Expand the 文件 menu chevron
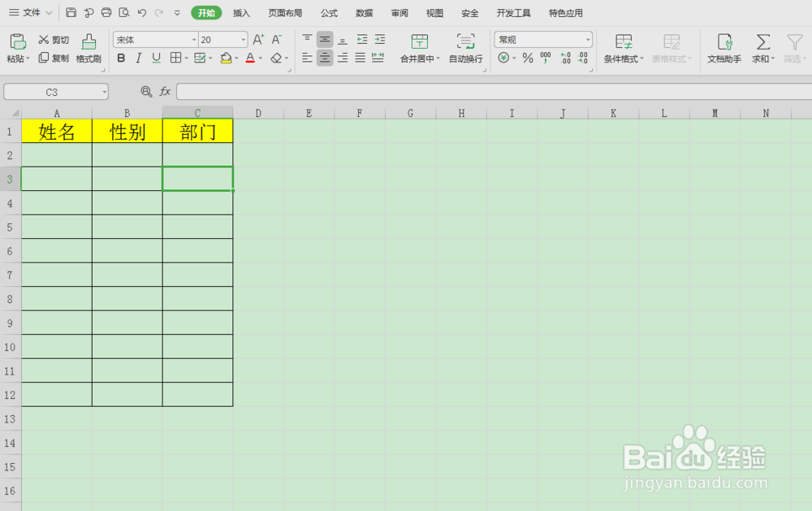The height and width of the screenshot is (511, 812). [x=50, y=13]
